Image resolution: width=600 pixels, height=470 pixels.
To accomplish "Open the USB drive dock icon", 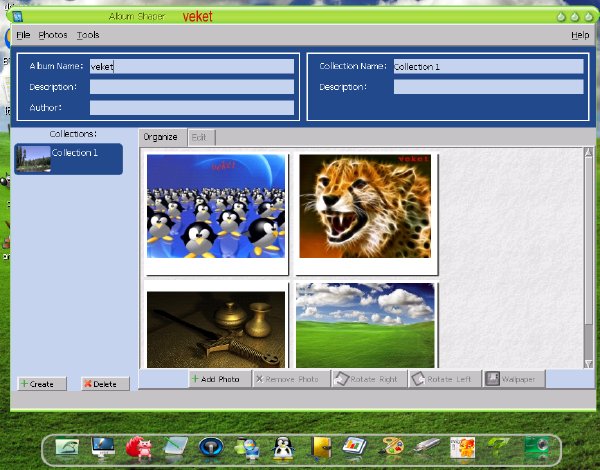I will 427,445.
